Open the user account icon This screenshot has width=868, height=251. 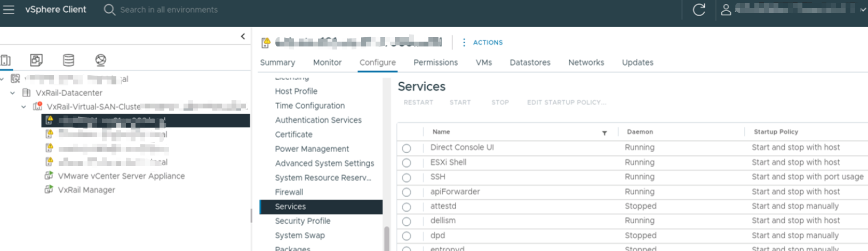(x=726, y=10)
